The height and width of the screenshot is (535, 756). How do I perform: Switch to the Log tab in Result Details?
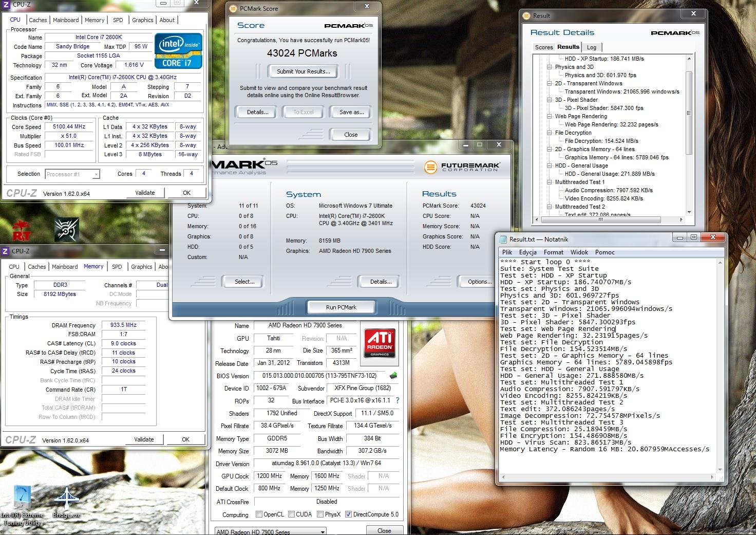[592, 47]
